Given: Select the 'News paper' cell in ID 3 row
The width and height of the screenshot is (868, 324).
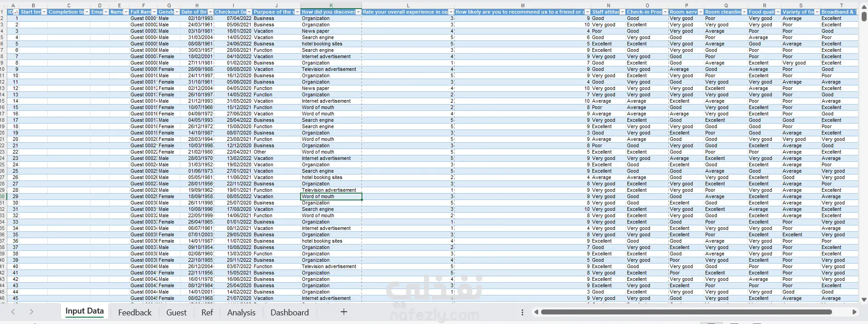Looking at the screenshot, I should point(331,31).
